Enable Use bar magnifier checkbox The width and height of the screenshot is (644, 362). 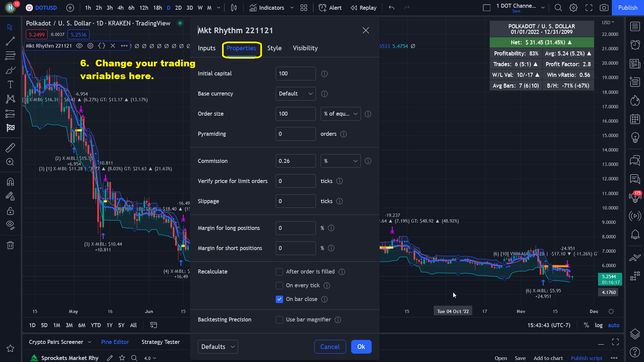pos(279,320)
